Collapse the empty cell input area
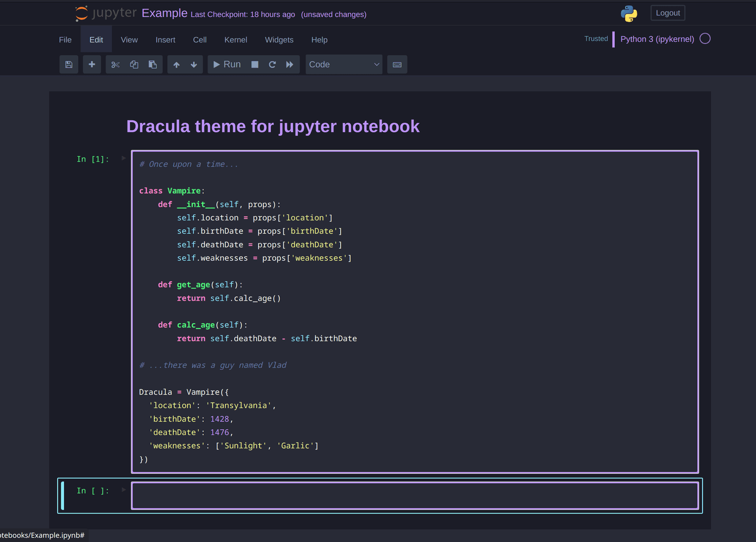The height and width of the screenshot is (542, 756). point(124,490)
